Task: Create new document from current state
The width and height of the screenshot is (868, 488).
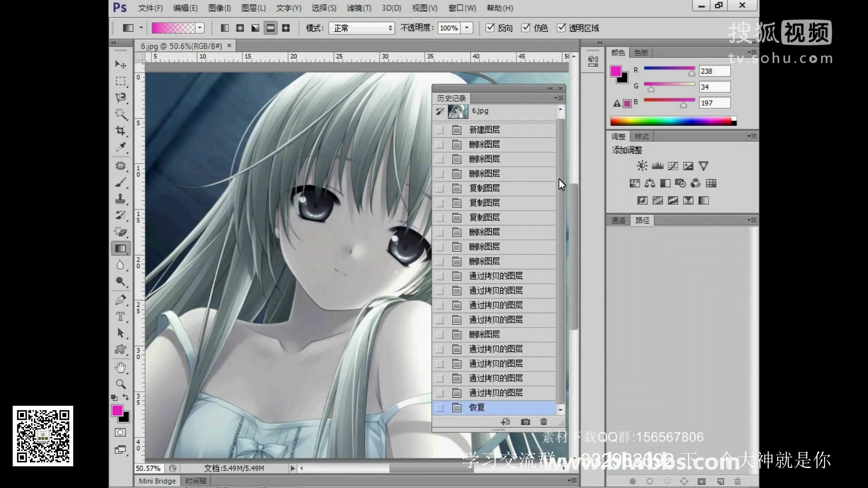Action: (505, 422)
